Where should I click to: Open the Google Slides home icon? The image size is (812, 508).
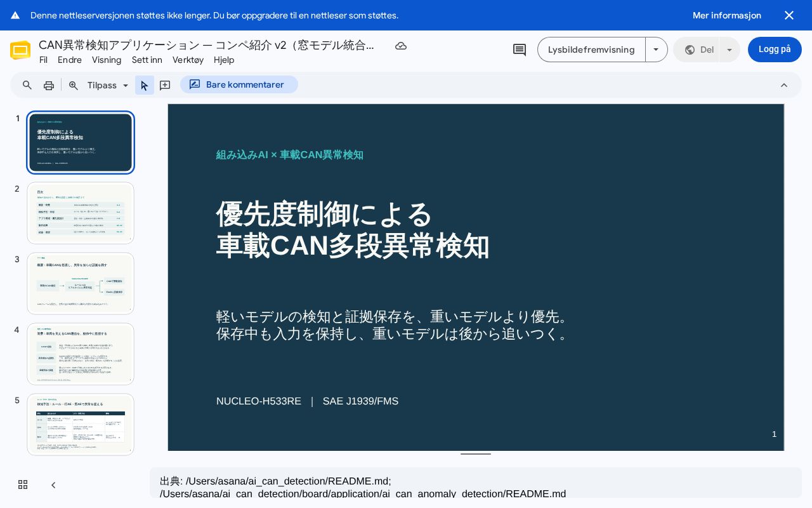[x=20, y=50]
